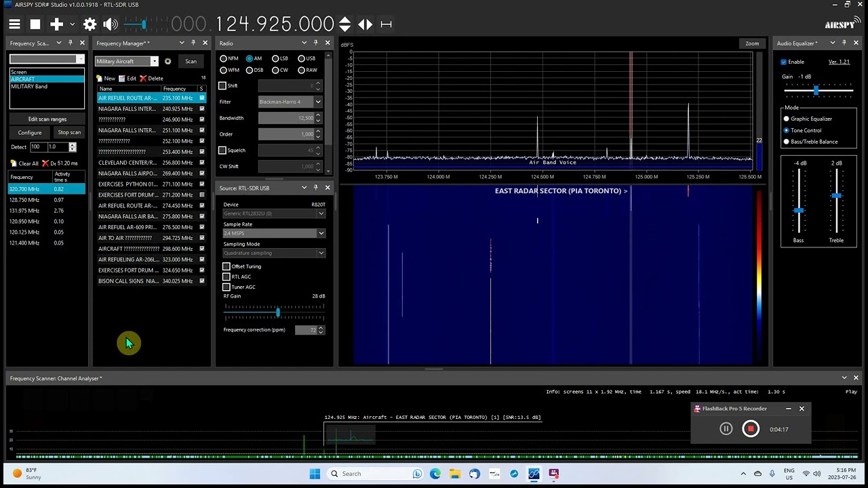Click Frequency Manager Scan button
Screen dimensions: 868x488
[191, 62]
